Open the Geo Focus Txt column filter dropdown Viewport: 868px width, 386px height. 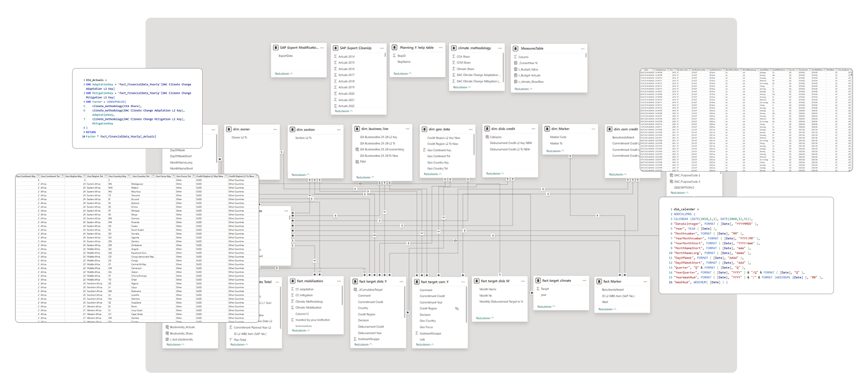(x=193, y=176)
